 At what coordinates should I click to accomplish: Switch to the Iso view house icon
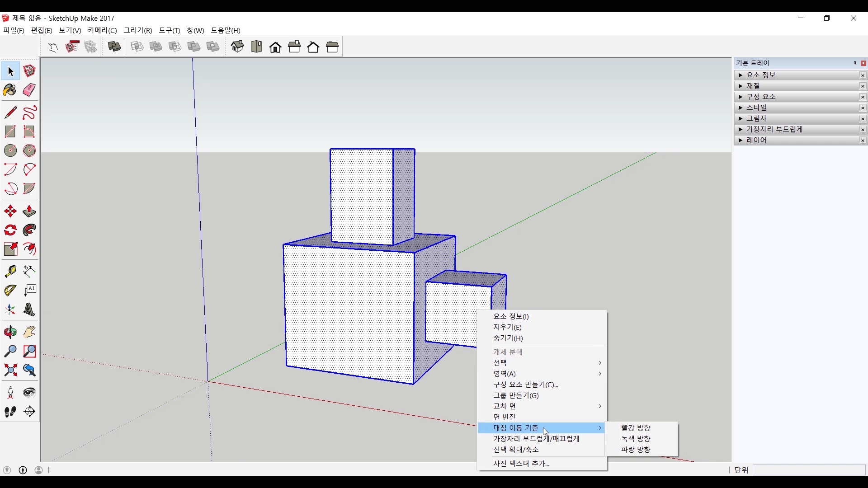click(237, 47)
